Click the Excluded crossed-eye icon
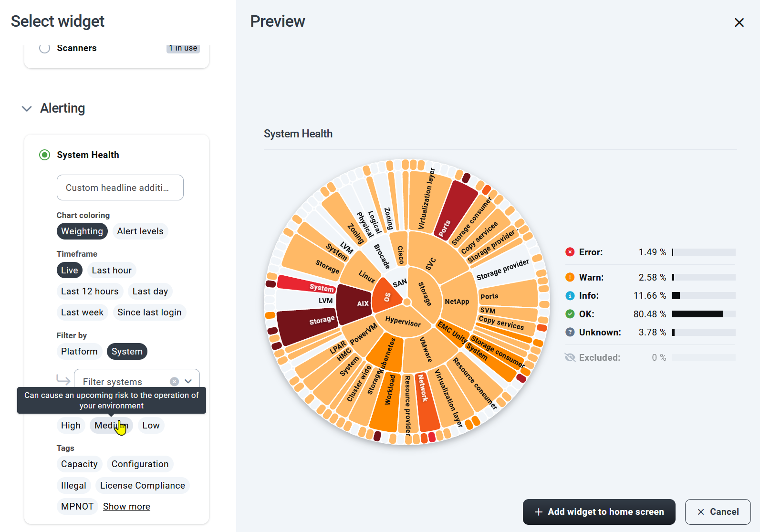The width and height of the screenshot is (760, 532). [x=570, y=357]
